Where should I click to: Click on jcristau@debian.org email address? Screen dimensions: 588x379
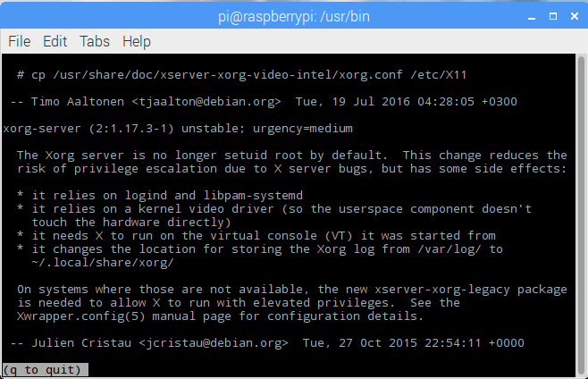[x=214, y=343]
